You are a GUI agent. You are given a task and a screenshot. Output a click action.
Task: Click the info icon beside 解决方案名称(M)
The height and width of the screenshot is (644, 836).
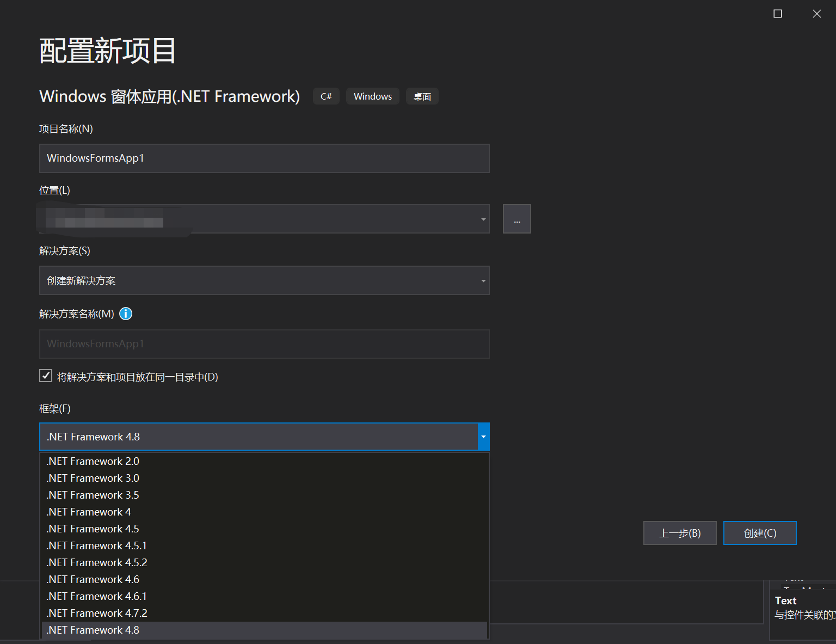click(125, 314)
